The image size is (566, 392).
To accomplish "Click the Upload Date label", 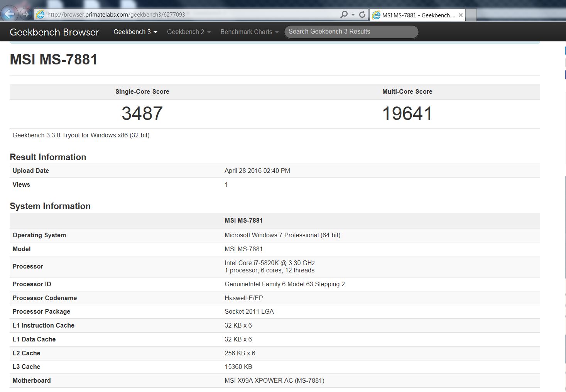I will point(31,171).
